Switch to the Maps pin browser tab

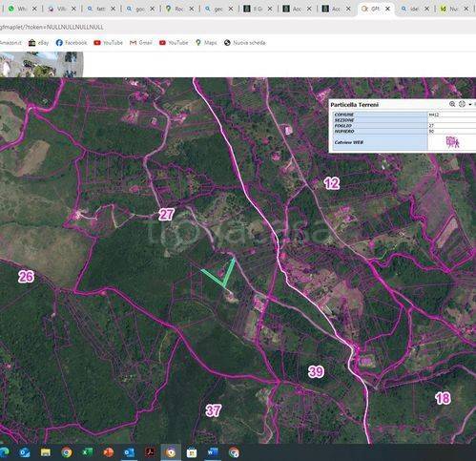(175, 9)
